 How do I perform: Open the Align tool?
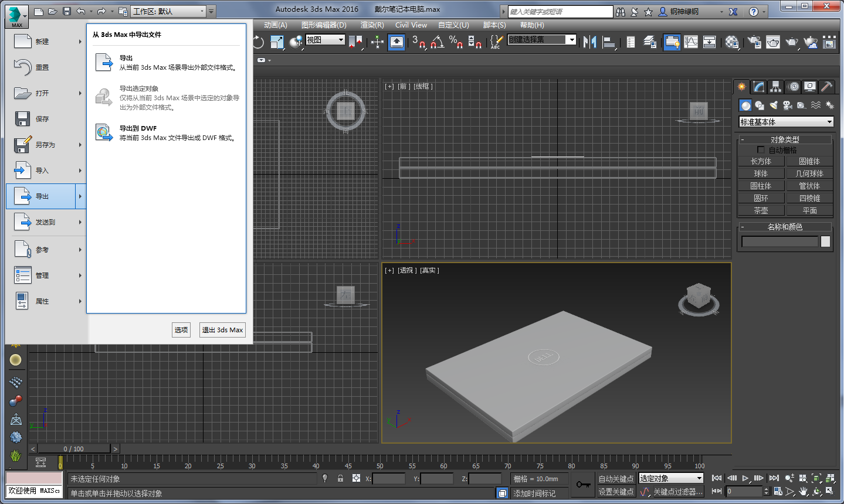(609, 42)
